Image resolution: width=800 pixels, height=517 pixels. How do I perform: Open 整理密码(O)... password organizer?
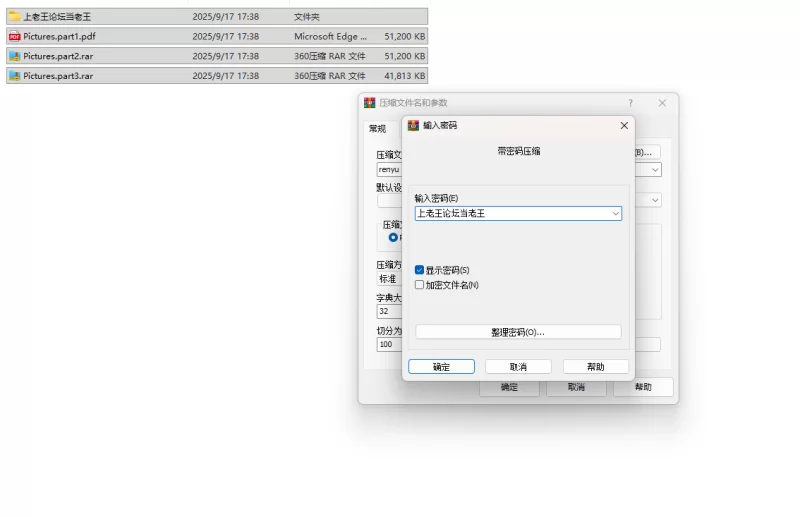pos(518,332)
